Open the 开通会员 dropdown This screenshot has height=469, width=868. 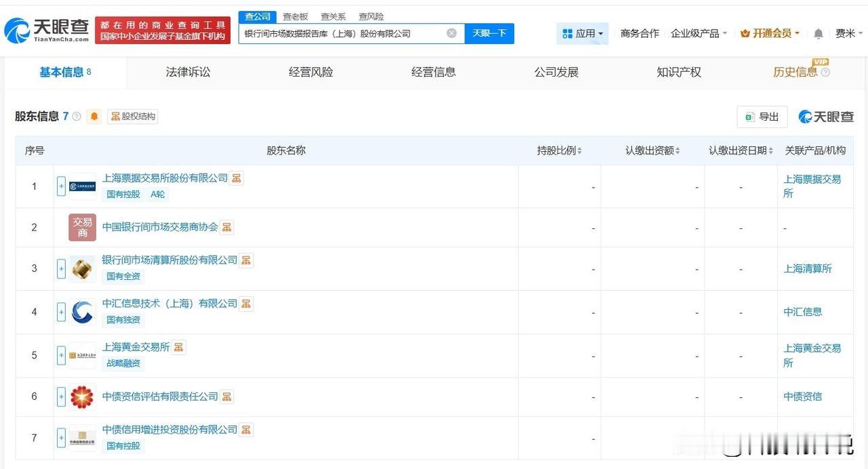pyautogui.click(x=770, y=33)
